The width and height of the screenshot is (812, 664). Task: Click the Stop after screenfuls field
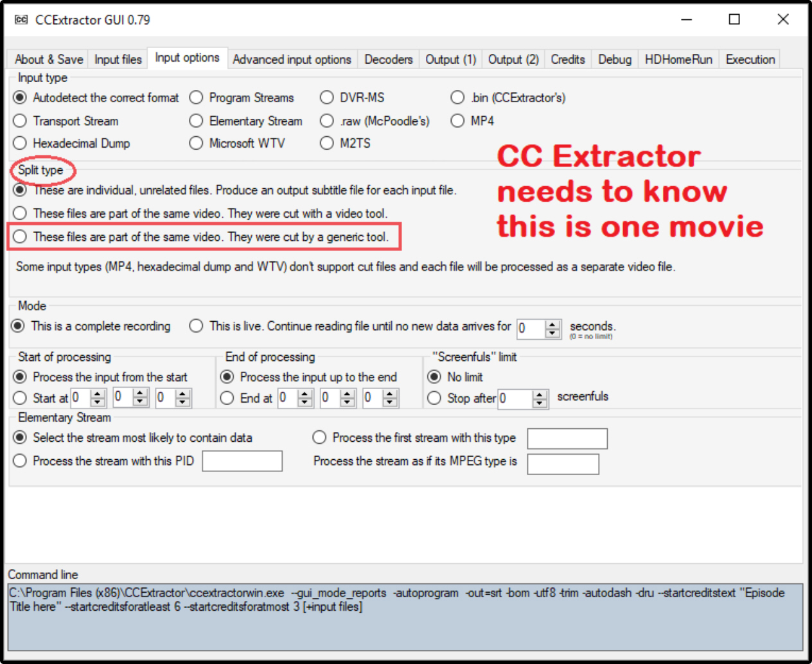(515, 399)
